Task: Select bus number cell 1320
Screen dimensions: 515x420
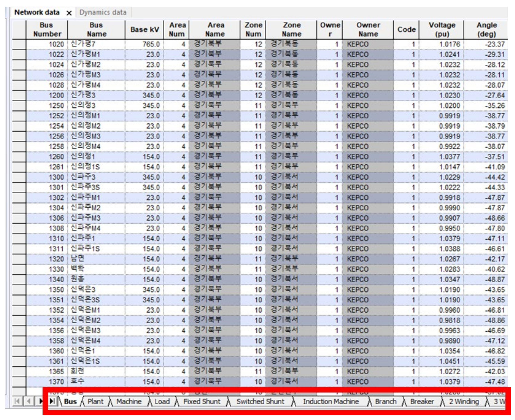Action: [x=47, y=259]
